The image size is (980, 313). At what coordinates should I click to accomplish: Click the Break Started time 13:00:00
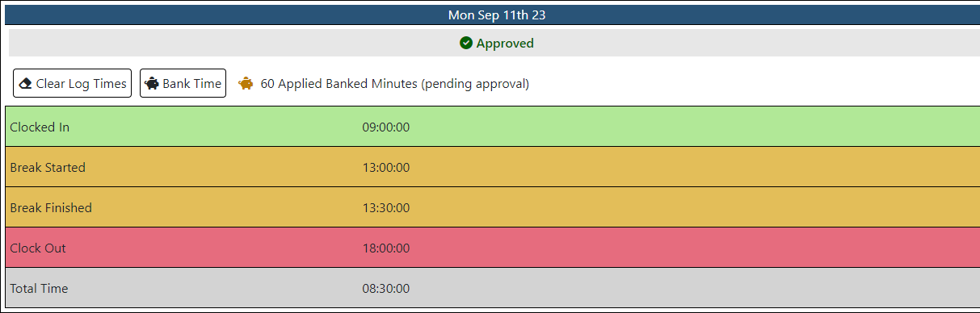(386, 167)
